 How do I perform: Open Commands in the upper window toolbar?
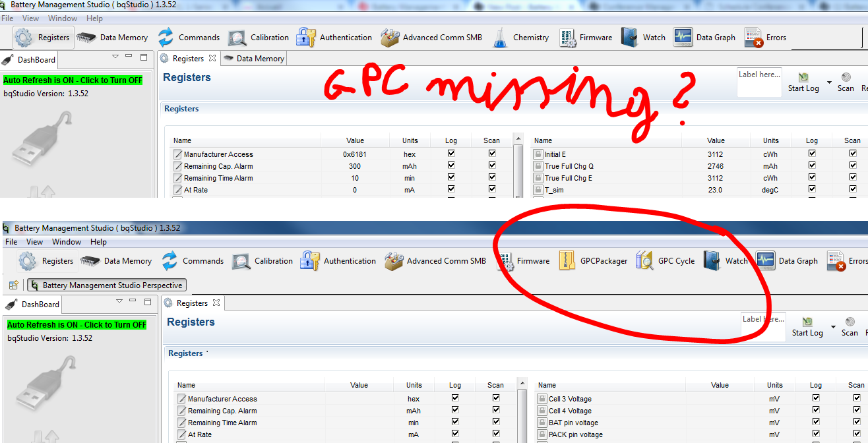pyautogui.click(x=189, y=38)
